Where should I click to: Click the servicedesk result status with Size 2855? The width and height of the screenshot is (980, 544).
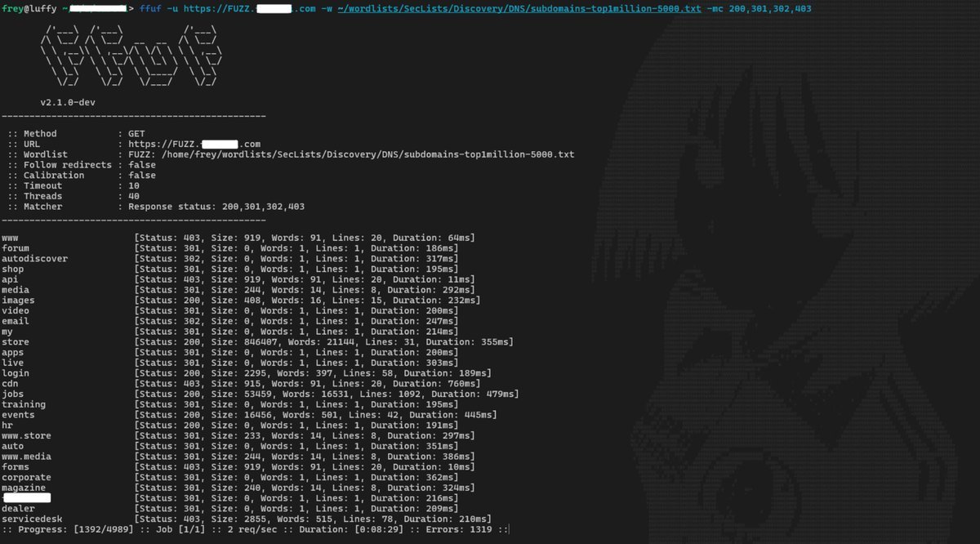click(312, 519)
